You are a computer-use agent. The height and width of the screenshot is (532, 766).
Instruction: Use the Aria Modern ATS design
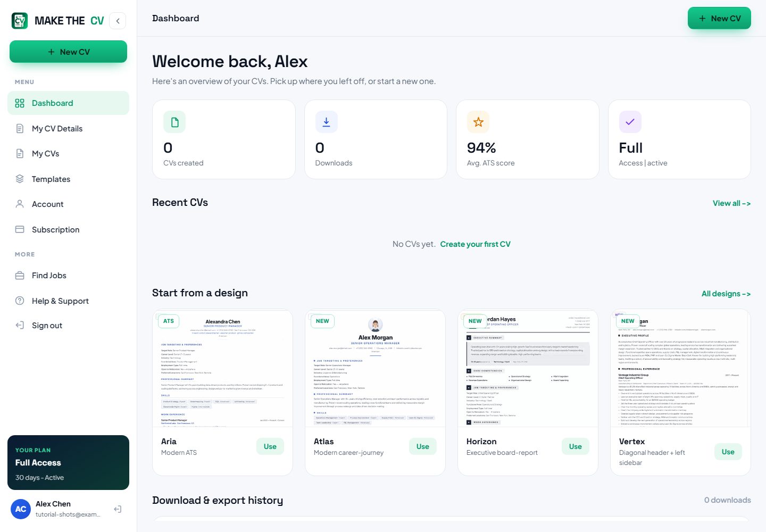(270, 446)
